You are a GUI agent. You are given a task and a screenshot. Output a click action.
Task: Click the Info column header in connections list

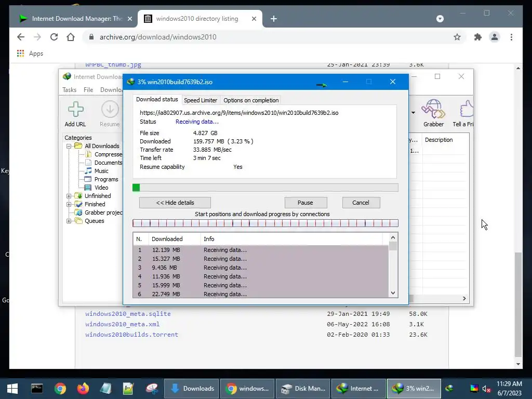(292, 239)
